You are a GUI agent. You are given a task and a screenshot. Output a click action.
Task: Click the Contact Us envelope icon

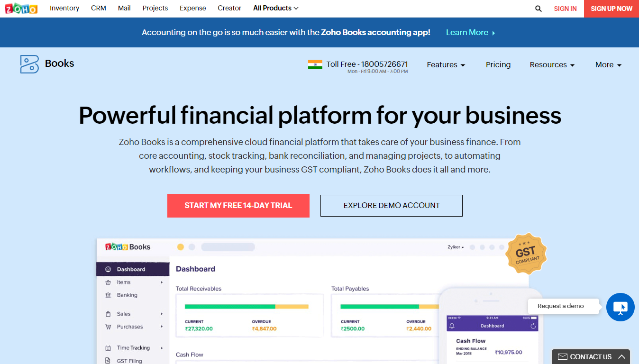pos(563,357)
